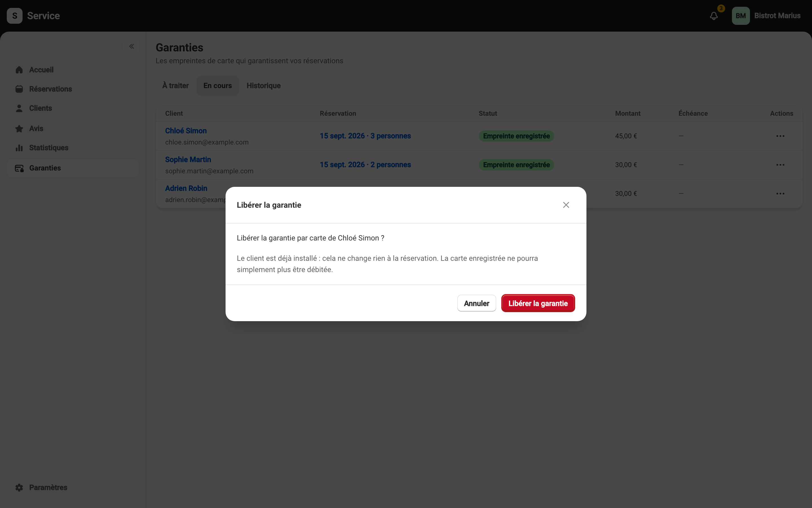The height and width of the screenshot is (508, 812).
Task: Open Réservations in the sidebar
Action: point(73,89)
